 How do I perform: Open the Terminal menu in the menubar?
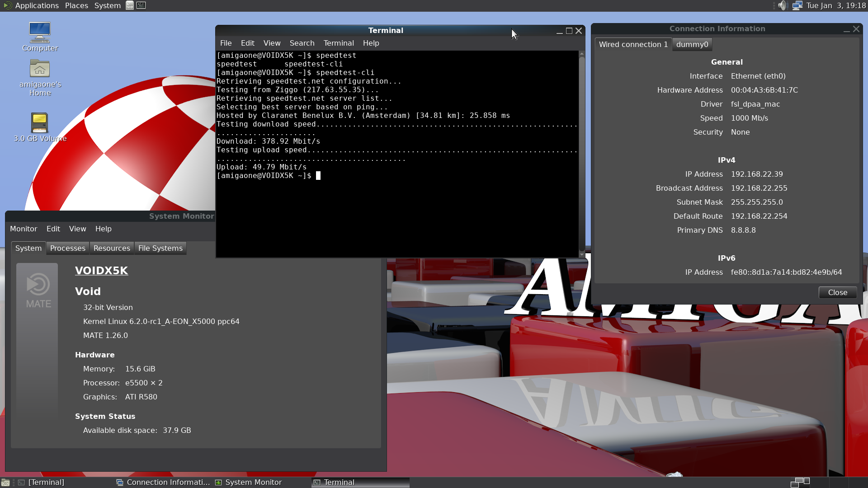339,43
